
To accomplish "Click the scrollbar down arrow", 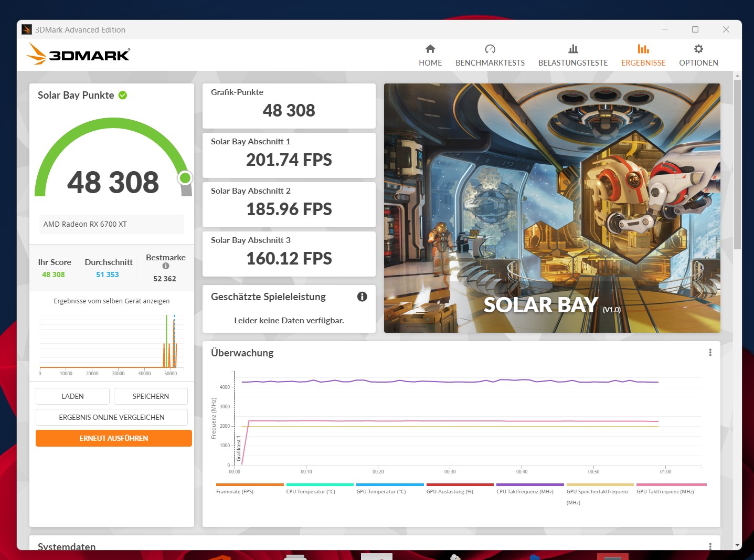I will click(737, 546).
